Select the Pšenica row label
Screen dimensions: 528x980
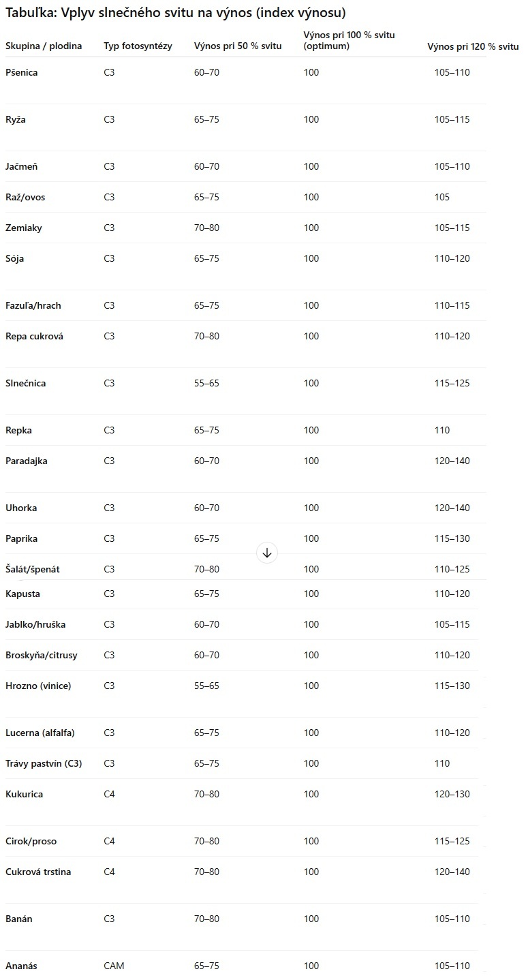(x=22, y=72)
